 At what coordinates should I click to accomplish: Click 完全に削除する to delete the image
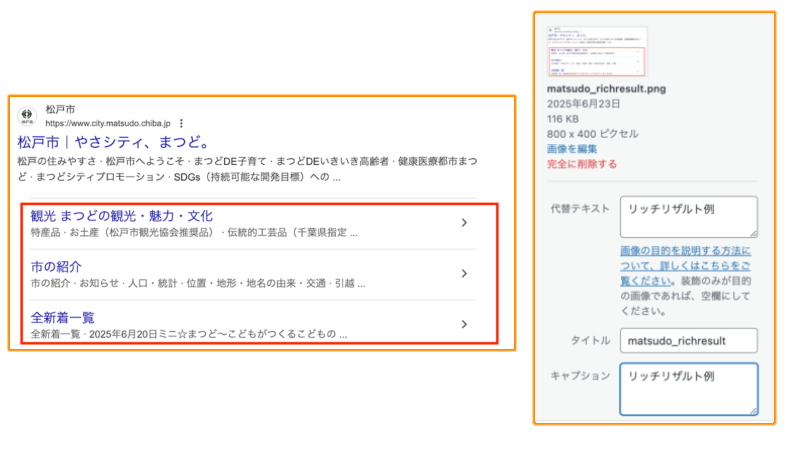click(582, 164)
